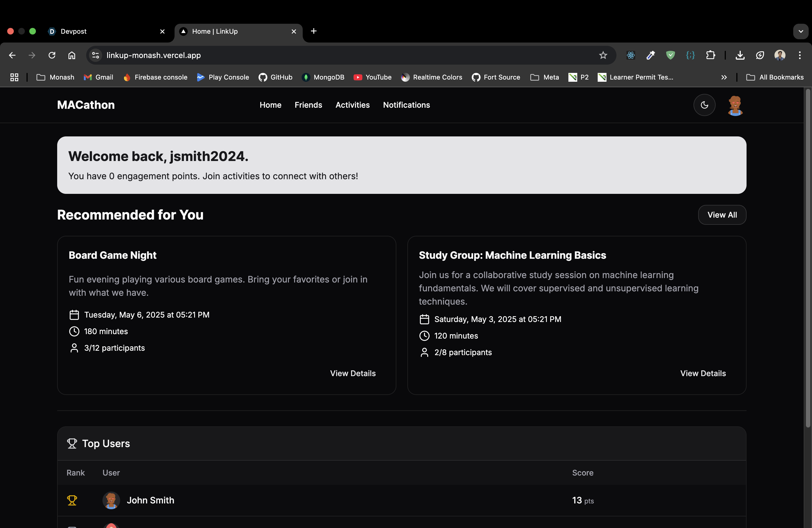Open the tab search dropdown arrow
The width and height of the screenshot is (812, 528).
(800, 31)
